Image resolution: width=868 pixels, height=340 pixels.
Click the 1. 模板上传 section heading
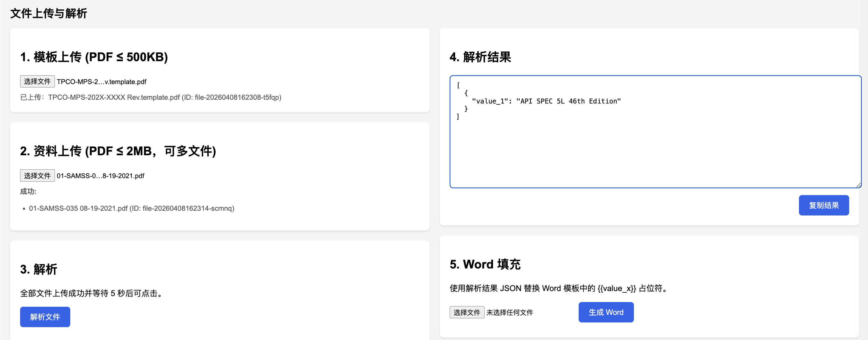94,57
